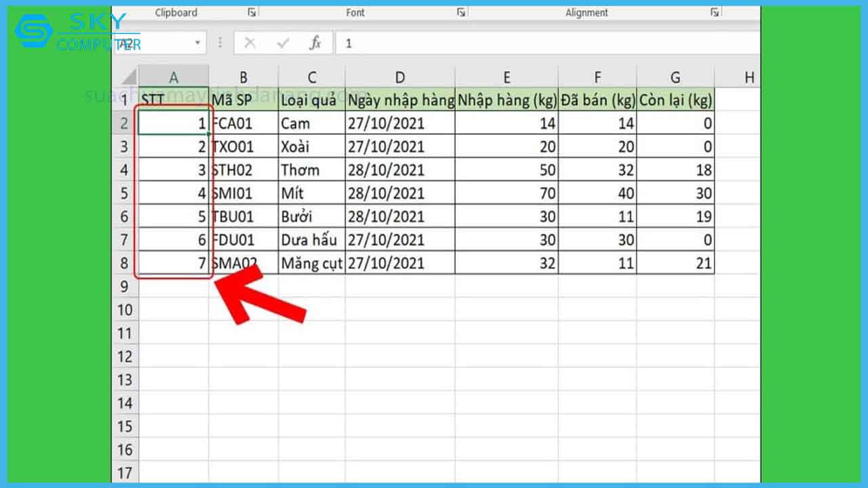Click the Còn lại value 18
The height and width of the screenshot is (488, 868).
point(675,170)
